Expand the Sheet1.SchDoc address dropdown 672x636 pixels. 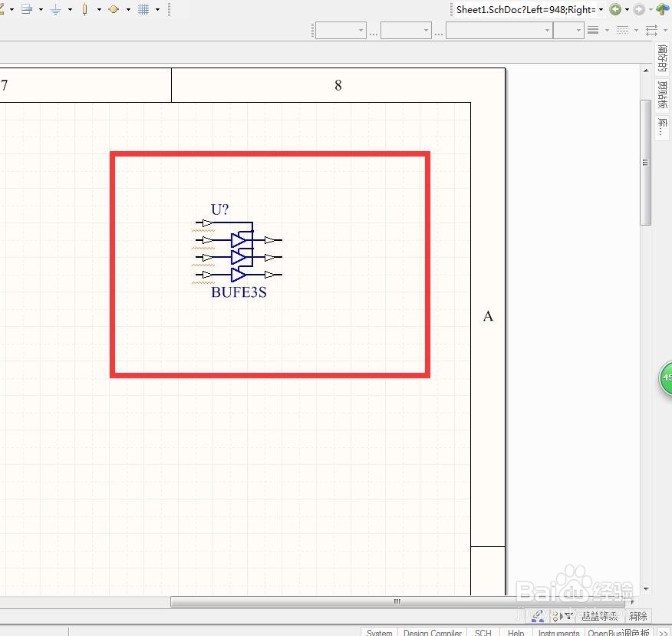click(601, 9)
